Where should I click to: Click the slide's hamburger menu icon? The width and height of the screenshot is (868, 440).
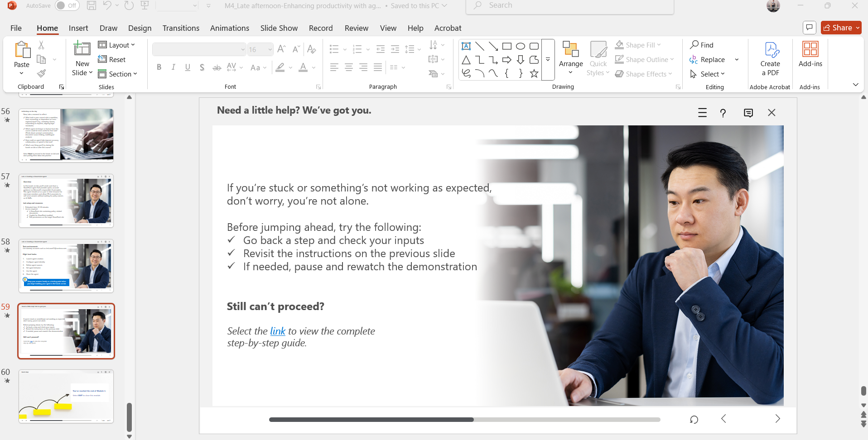(702, 113)
